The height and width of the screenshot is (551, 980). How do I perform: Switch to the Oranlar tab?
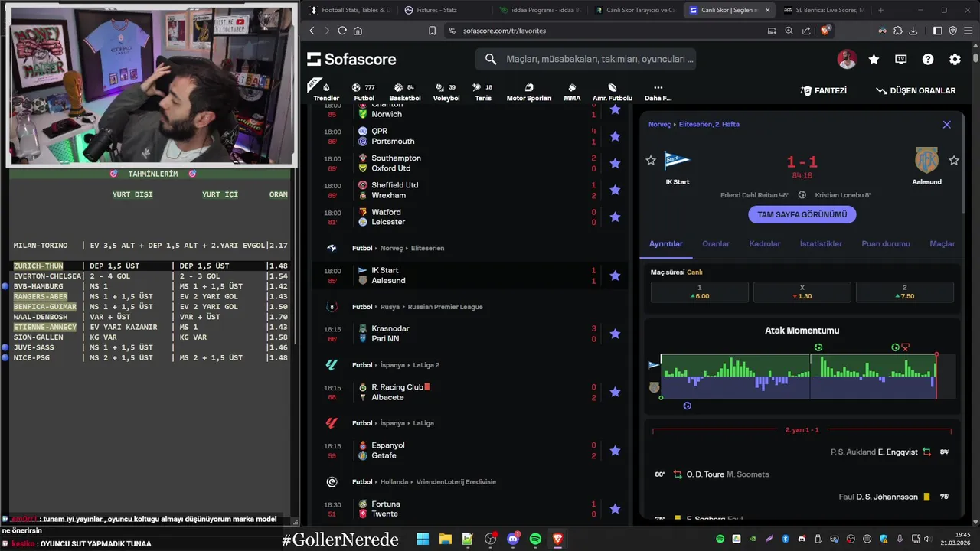(716, 243)
